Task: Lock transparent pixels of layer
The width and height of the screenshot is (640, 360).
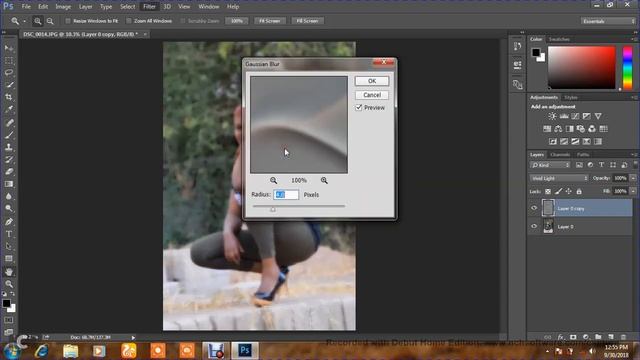Action: 548,191
